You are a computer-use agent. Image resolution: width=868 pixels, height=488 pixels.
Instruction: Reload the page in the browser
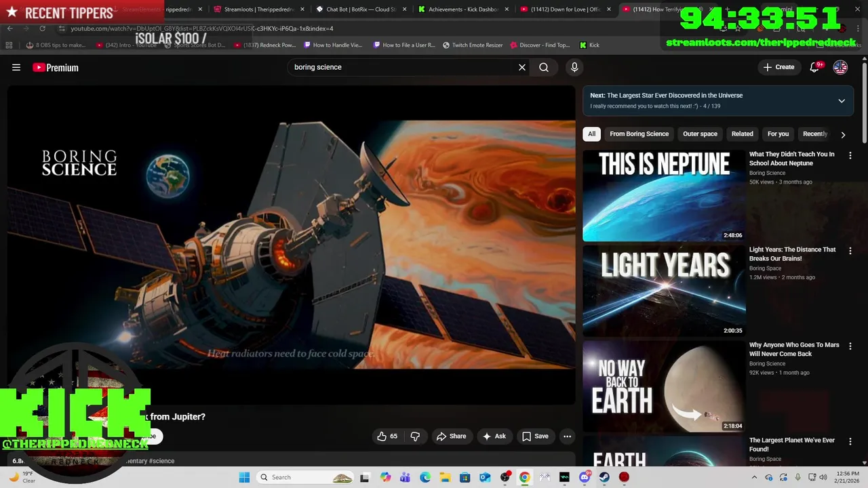(x=42, y=28)
